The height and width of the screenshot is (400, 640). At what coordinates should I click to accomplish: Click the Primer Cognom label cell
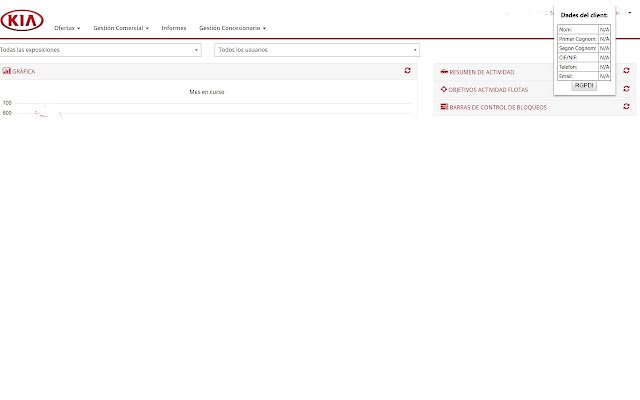578,39
